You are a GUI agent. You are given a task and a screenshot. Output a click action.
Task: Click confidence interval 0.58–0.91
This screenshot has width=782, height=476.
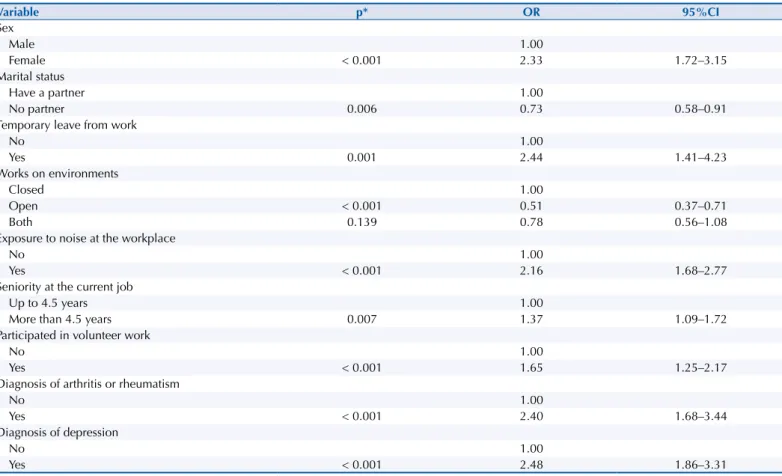pyautogui.click(x=701, y=109)
